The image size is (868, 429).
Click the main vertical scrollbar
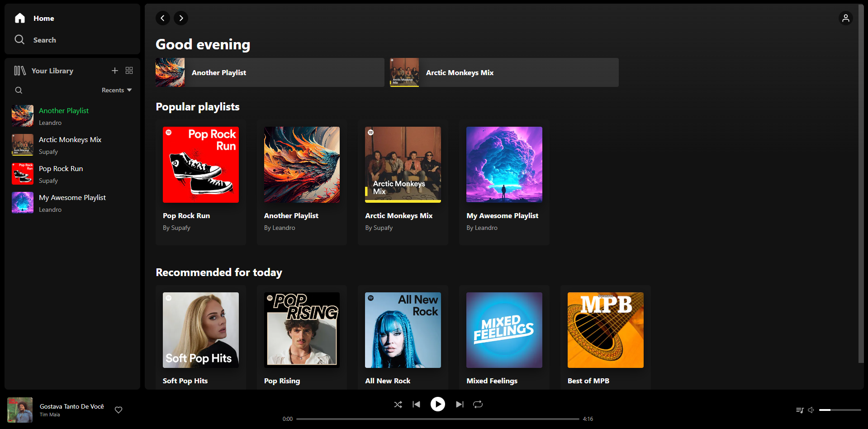pos(861,183)
